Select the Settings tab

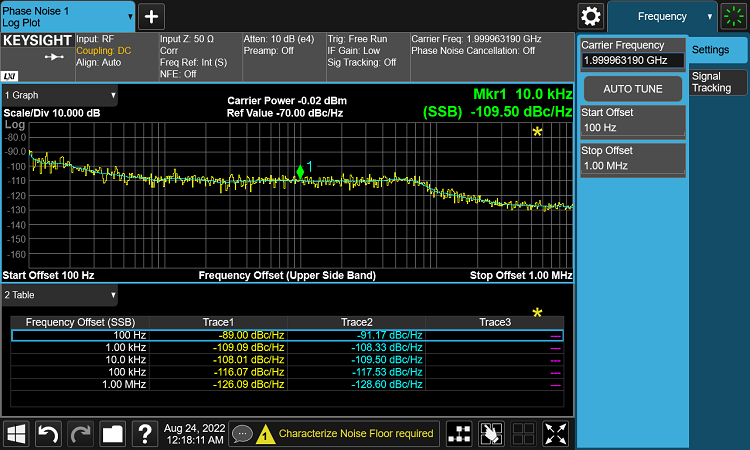[711, 50]
